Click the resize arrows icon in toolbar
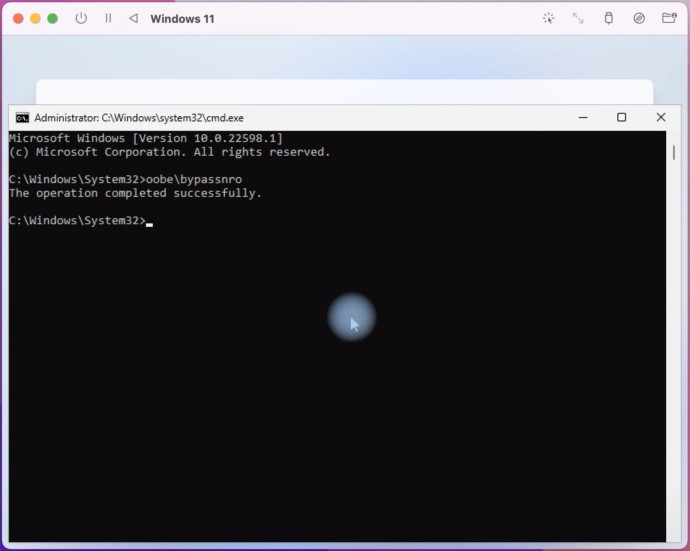Screen dimensions: 690x551 coord(578,18)
